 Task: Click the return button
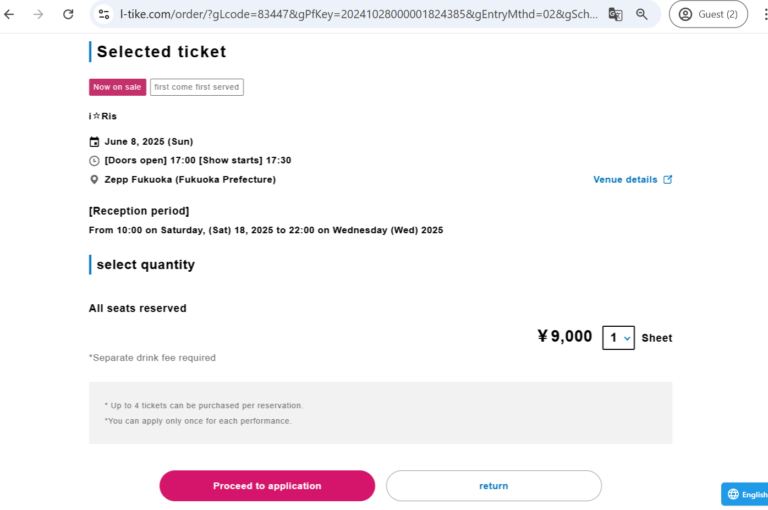click(494, 486)
